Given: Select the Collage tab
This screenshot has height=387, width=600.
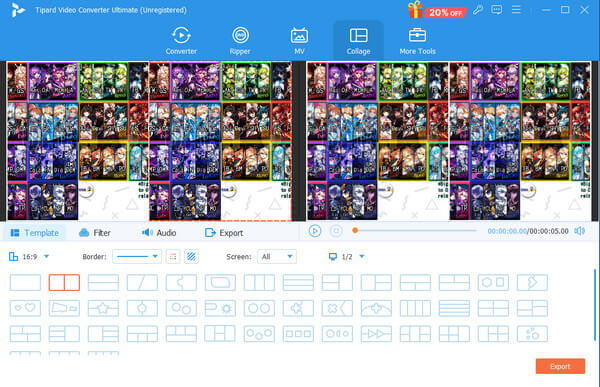Looking at the screenshot, I should pos(358,41).
